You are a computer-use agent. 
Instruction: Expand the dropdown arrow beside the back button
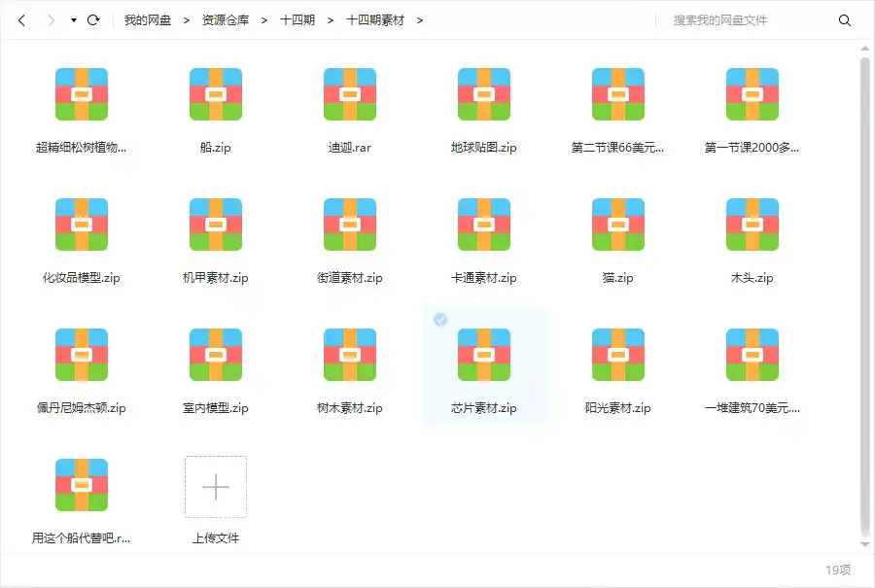[72, 19]
